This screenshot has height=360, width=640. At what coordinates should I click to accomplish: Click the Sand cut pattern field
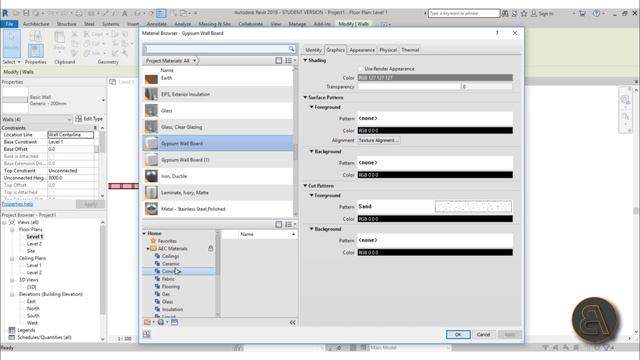[x=435, y=207]
